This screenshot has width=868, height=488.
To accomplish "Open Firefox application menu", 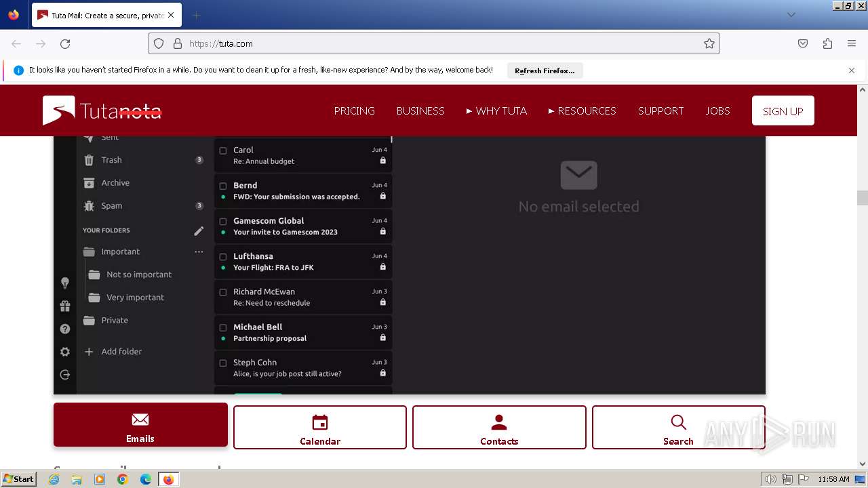I will (852, 43).
